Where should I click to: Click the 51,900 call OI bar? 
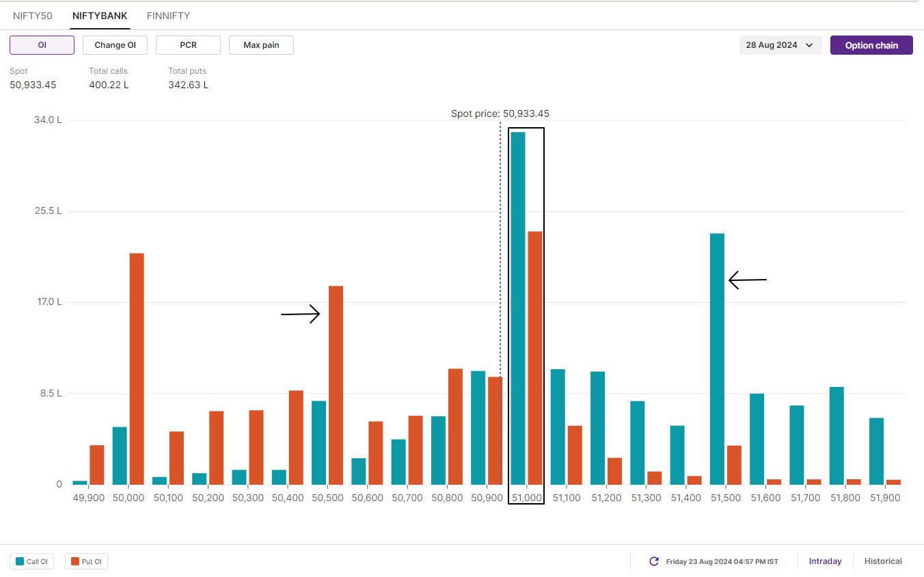(x=876, y=451)
